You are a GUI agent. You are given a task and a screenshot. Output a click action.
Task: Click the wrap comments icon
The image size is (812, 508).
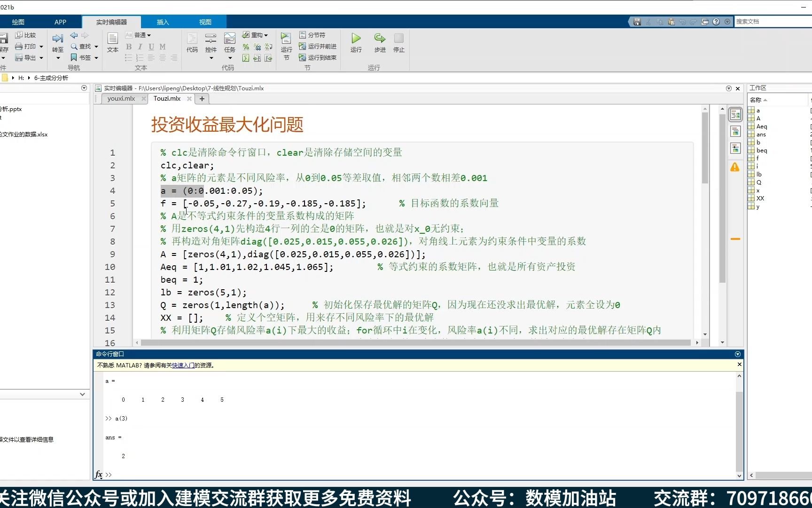(x=268, y=47)
